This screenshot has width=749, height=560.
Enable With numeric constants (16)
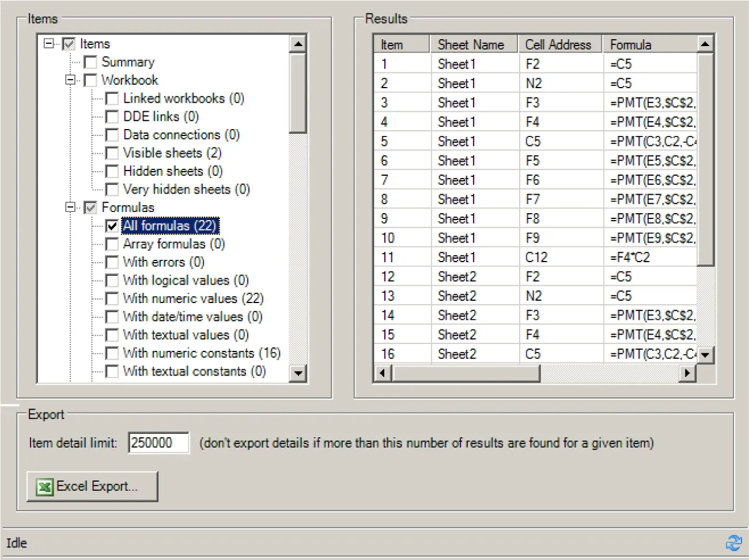(112, 353)
